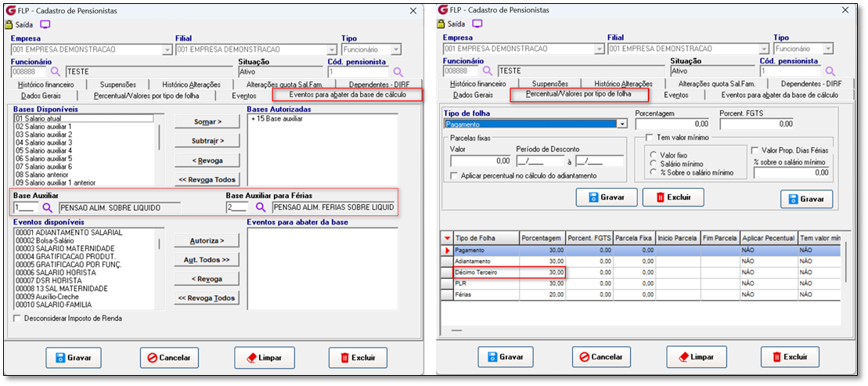The width and height of the screenshot is (868, 386).
Task: Toggle Valor Prop. Dias Férias checkbox
Action: 755,150
